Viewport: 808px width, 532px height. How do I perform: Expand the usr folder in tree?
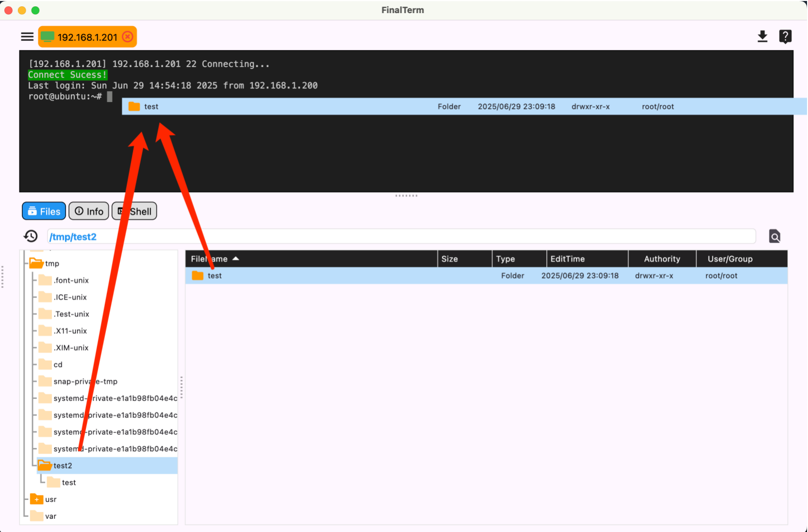pyautogui.click(x=36, y=499)
